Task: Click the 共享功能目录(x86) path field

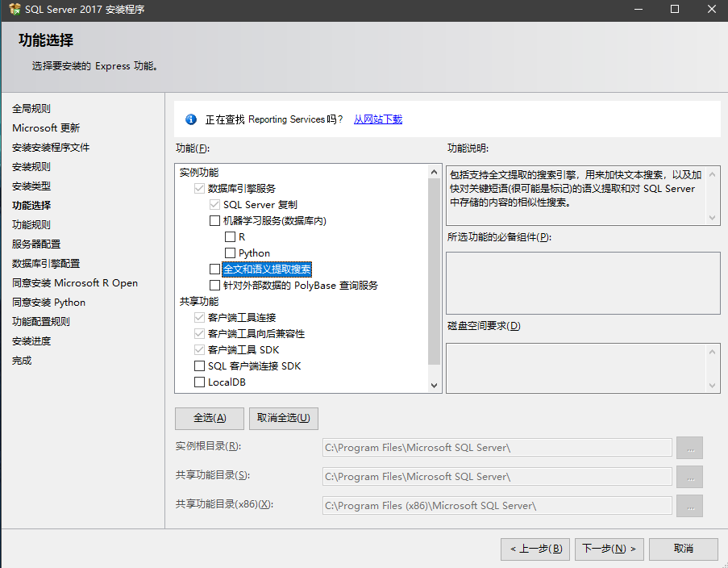Action: pos(497,506)
